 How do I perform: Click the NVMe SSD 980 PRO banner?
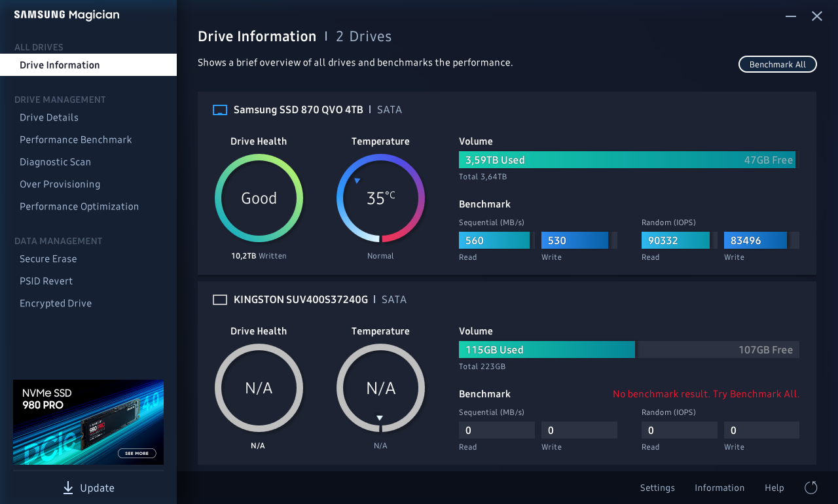point(88,422)
